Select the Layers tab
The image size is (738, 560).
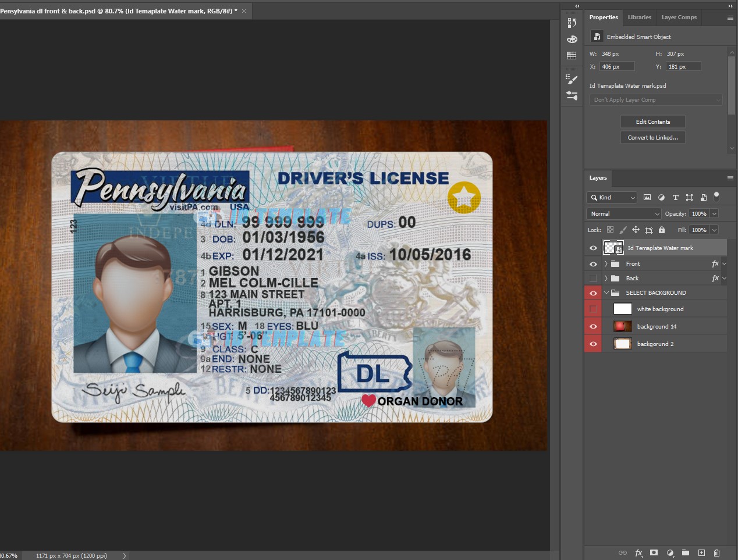click(x=598, y=178)
